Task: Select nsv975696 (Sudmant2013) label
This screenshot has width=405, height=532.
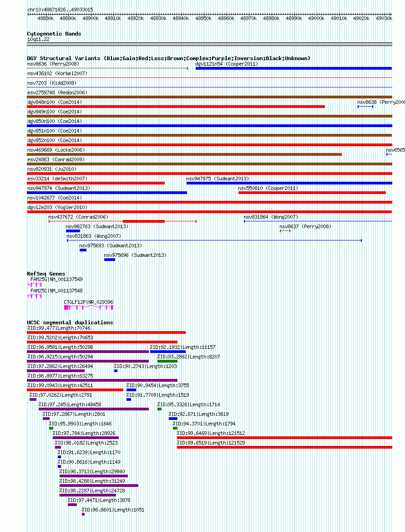Action: [x=135, y=255]
